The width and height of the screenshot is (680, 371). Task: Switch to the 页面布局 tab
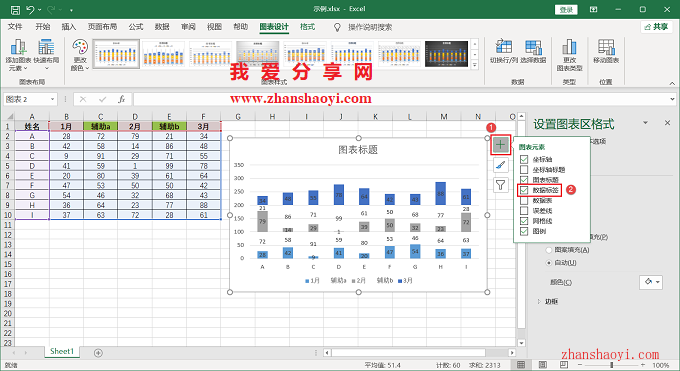point(102,27)
